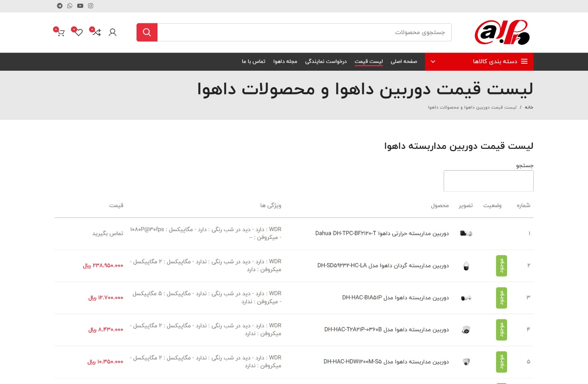Screen dimensions: 588x384
Task: Click the DH-HAC-HDW1200M-S5 camera thumbnail
Action: (x=466, y=362)
